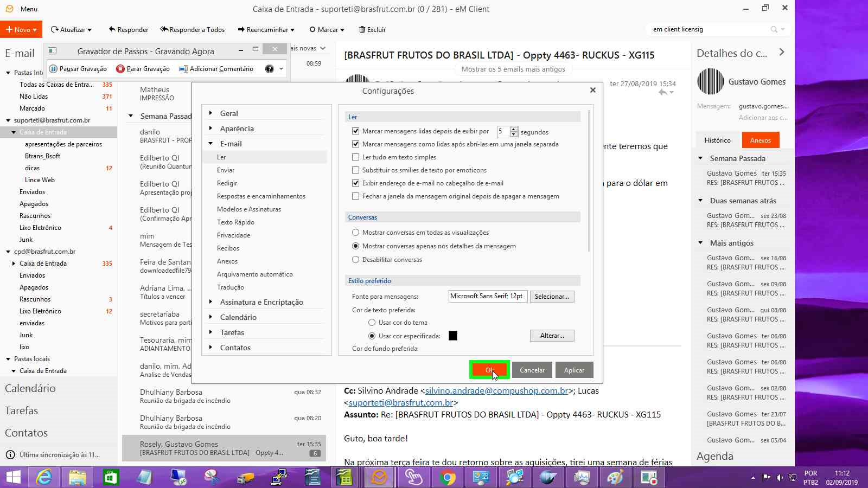Click Gustavo Gomes contact avatar
This screenshot has height=488, width=868.
pyautogui.click(x=710, y=81)
